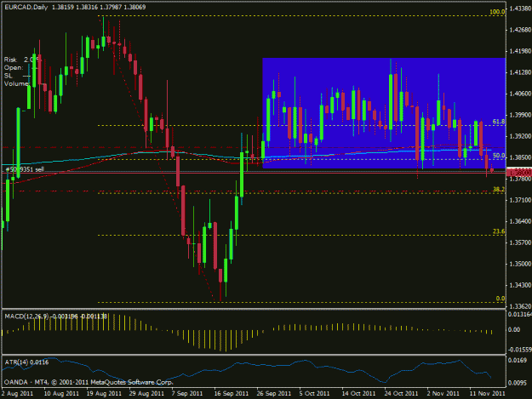
Task: Click the Open label in info panel
Action: [x=14, y=67]
